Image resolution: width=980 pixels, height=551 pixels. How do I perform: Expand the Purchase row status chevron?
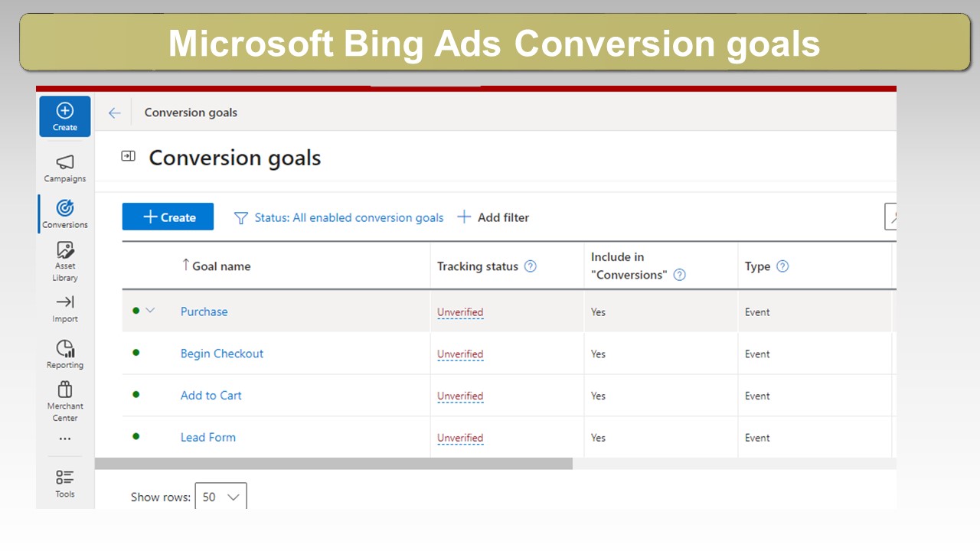tap(150, 311)
